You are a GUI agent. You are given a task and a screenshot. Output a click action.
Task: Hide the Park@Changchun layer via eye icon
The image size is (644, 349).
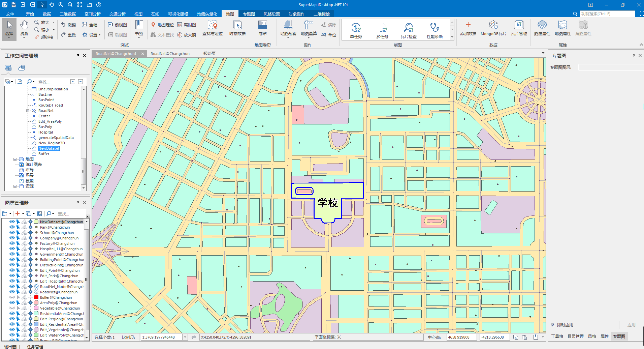[12, 227]
